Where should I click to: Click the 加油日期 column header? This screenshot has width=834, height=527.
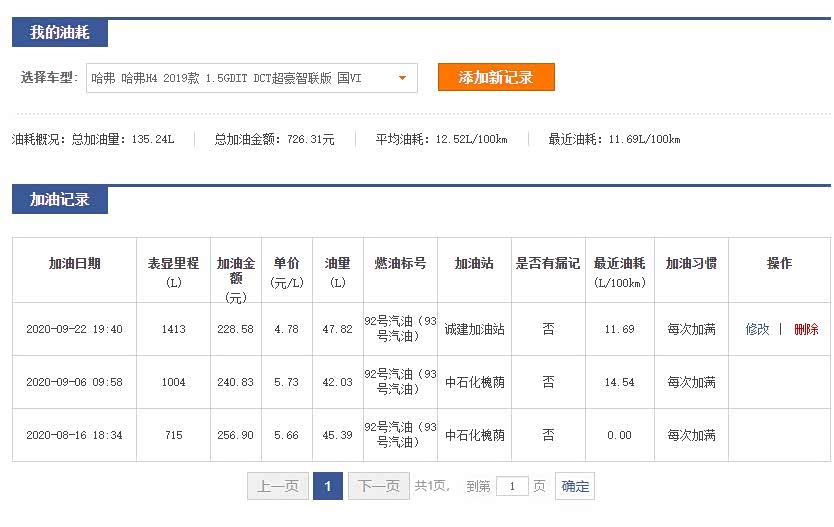(x=75, y=264)
